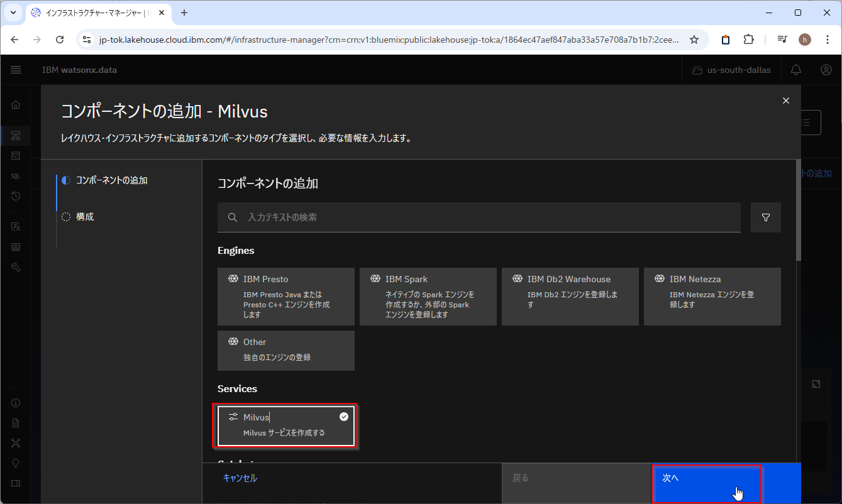Click the IBM watsonx.data header link
The height and width of the screenshot is (504, 842).
coord(79,70)
